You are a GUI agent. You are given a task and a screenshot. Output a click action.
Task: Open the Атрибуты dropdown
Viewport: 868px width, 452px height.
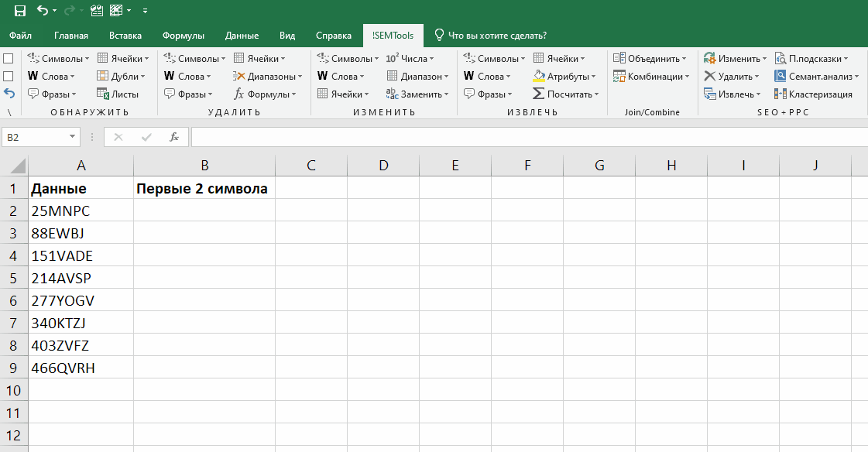click(x=564, y=77)
